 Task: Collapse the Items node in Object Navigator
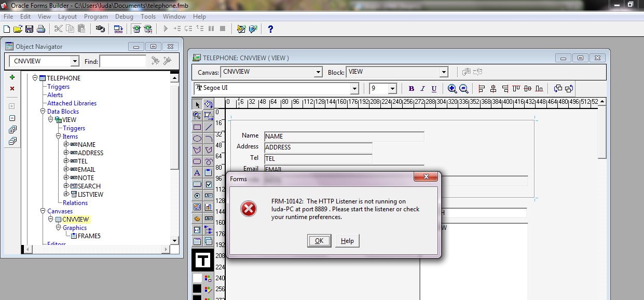[58, 137]
